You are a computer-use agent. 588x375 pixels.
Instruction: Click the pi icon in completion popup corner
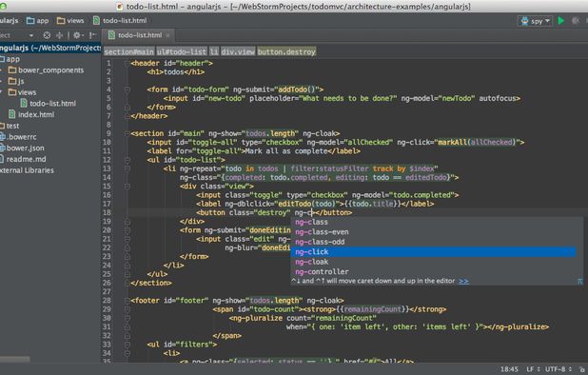(x=579, y=282)
